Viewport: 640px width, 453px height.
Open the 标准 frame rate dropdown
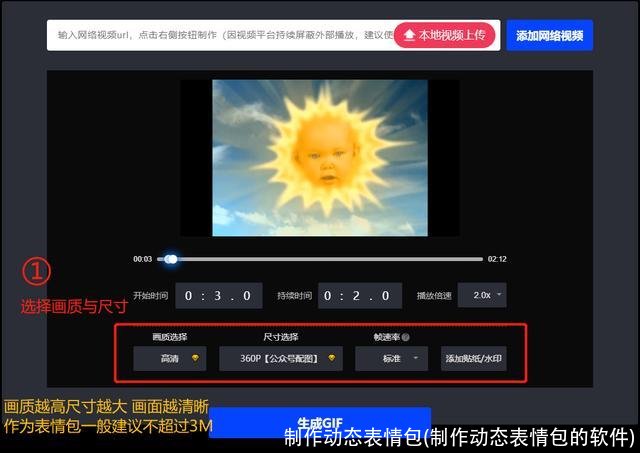(x=391, y=358)
